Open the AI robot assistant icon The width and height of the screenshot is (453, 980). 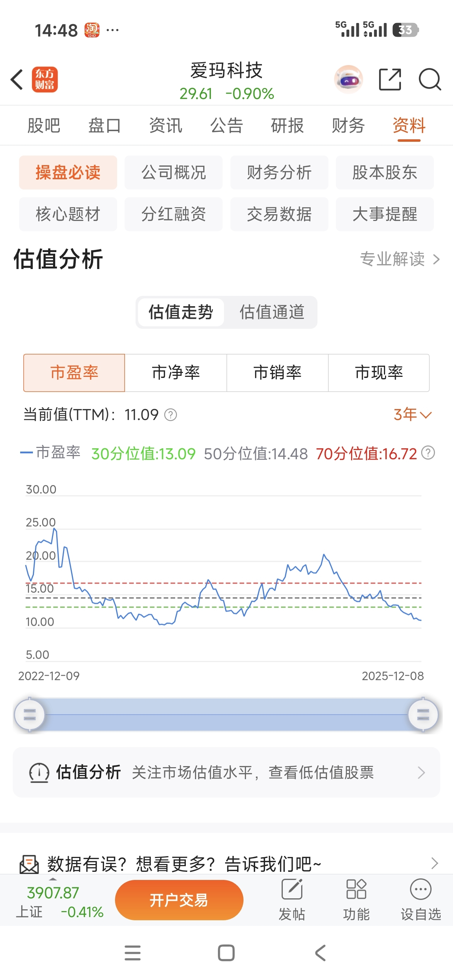348,80
